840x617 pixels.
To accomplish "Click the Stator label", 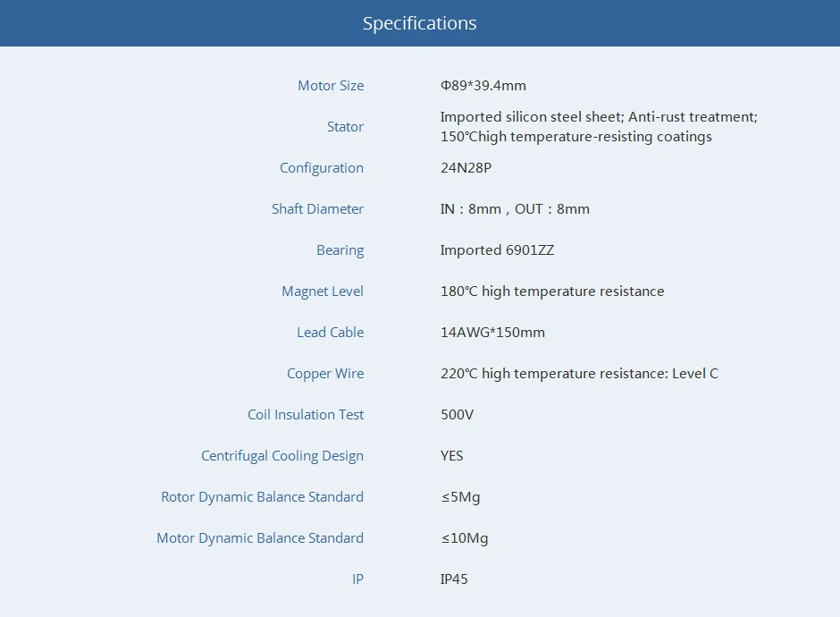I will [345, 127].
